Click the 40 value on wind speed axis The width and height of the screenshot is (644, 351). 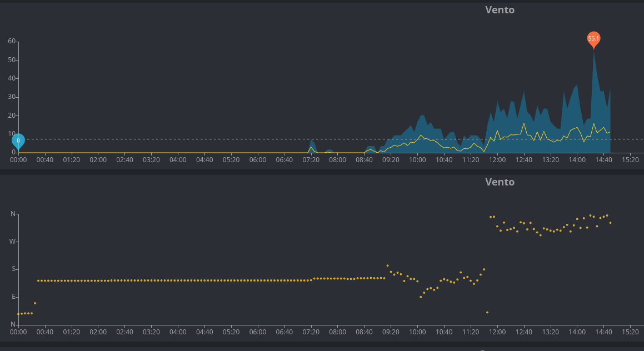12,78
